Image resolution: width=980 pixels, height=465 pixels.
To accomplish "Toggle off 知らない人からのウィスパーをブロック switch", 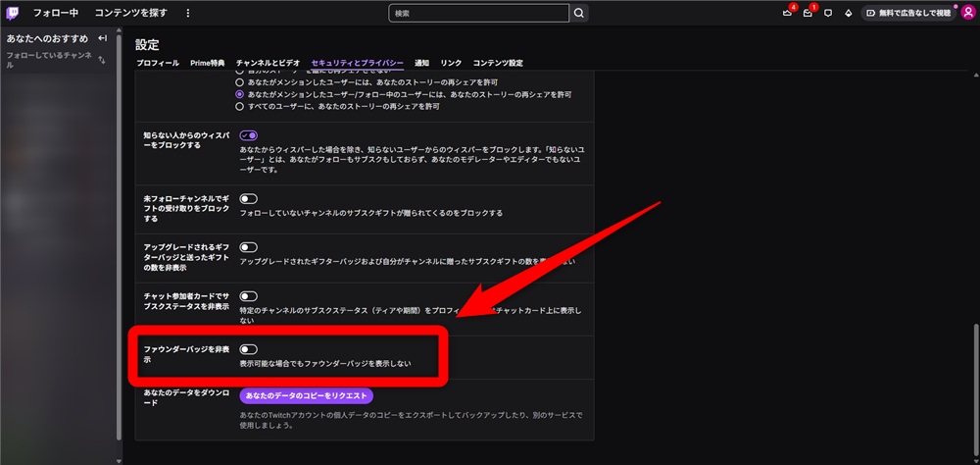I will [249, 135].
